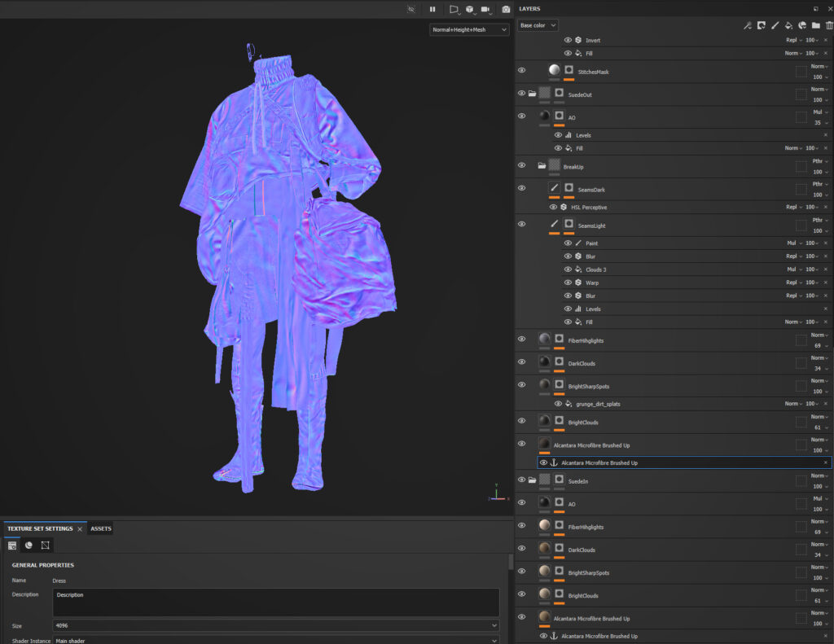This screenshot has width=834, height=644.
Task: Hide the grunge_dirt_splats fill effect
Action: (559, 404)
